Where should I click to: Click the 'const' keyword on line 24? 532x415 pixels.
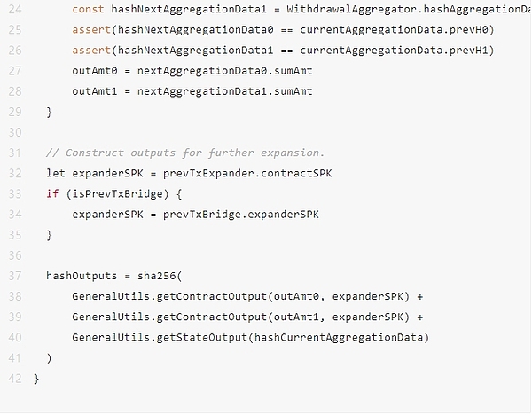[88, 9]
